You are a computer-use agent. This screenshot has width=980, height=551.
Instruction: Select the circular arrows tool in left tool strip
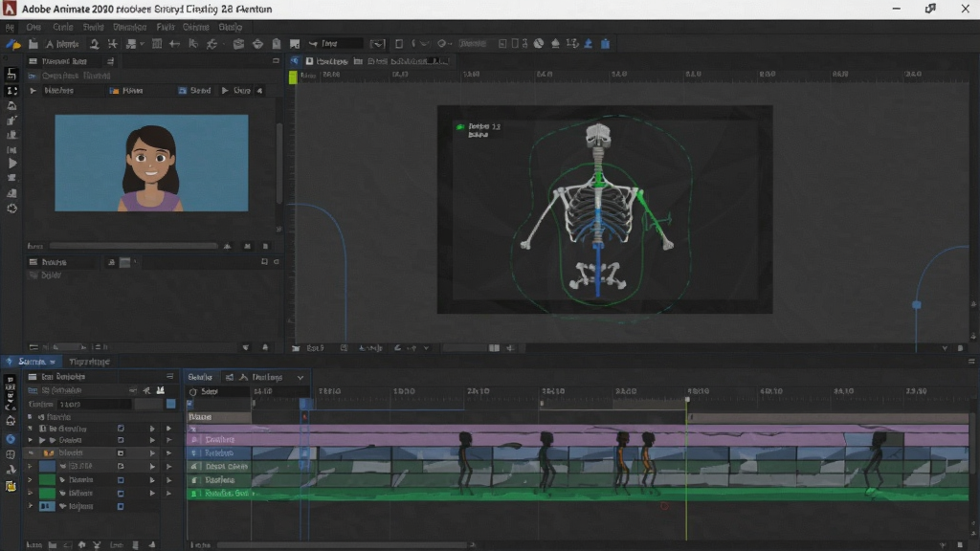(11, 209)
